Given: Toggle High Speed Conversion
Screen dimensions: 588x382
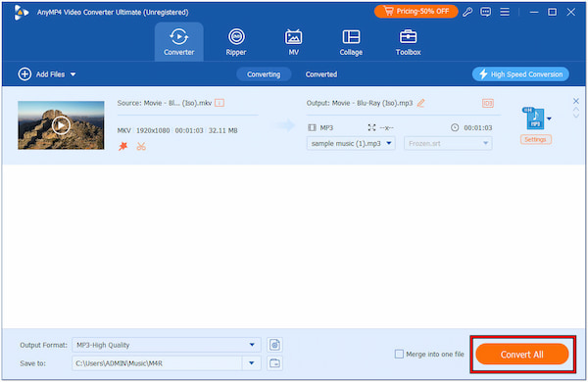Looking at the screenshot, I should (520, 74).
